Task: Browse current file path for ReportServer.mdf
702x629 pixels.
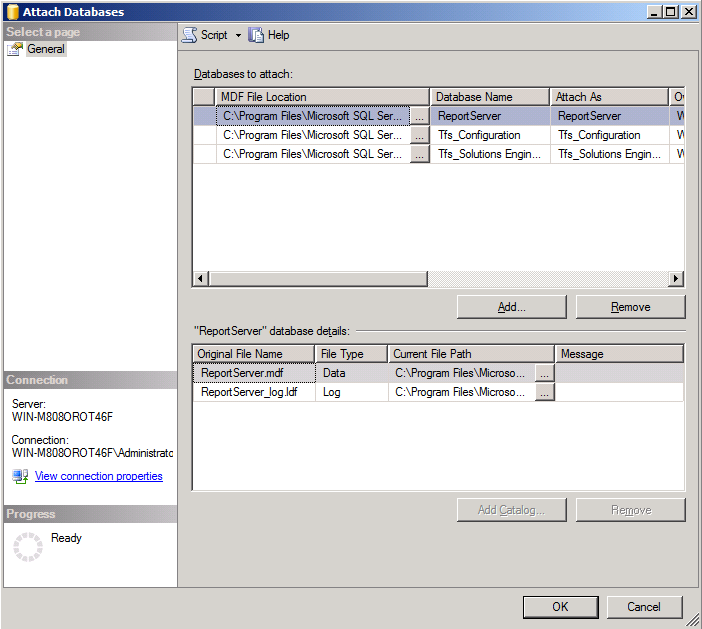Action: click(545, 373)
